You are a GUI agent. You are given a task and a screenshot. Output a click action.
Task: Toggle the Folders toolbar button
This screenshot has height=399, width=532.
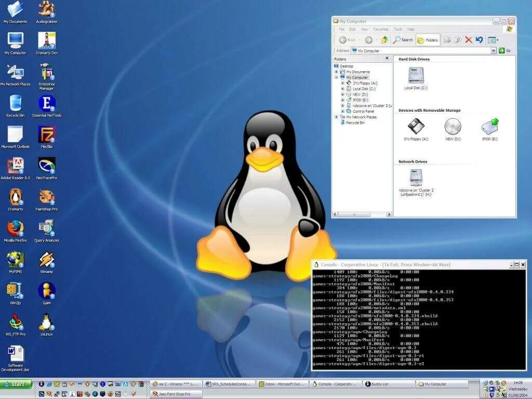[428, 40]
